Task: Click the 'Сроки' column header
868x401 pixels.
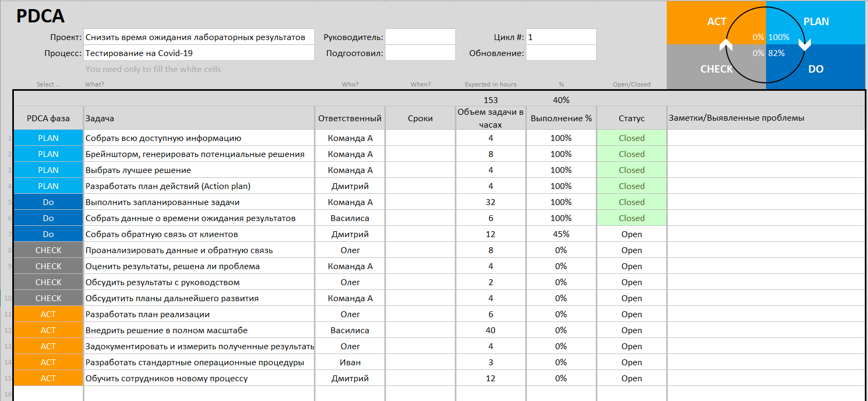Action: (x=420, y=118)
